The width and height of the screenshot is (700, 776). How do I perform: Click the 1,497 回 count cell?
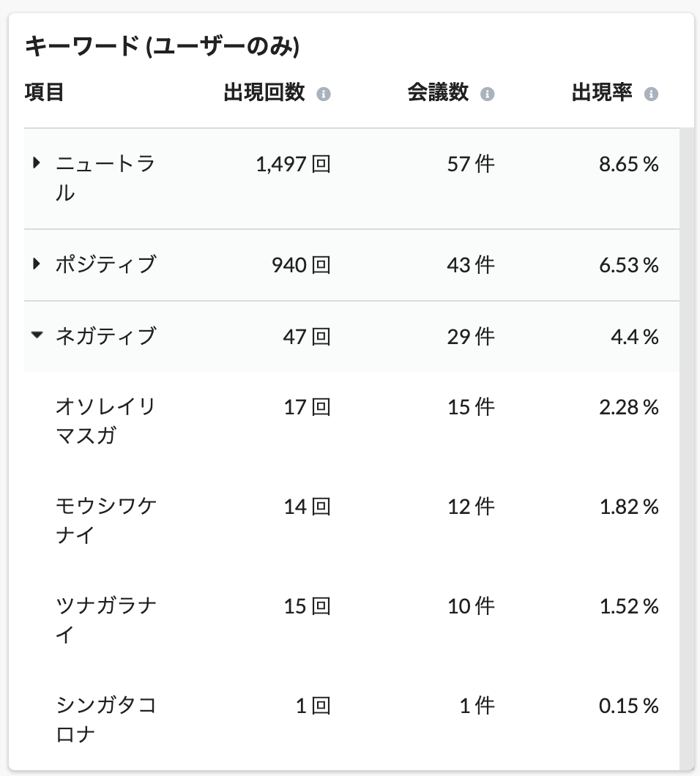pyautogui.click(x=293, y=164)
